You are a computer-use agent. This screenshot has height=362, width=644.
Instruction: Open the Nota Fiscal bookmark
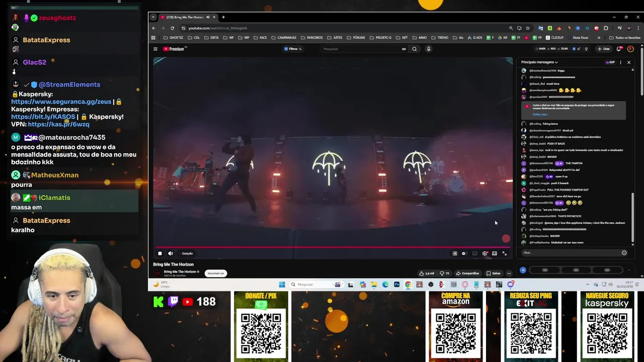coord(580,38)
